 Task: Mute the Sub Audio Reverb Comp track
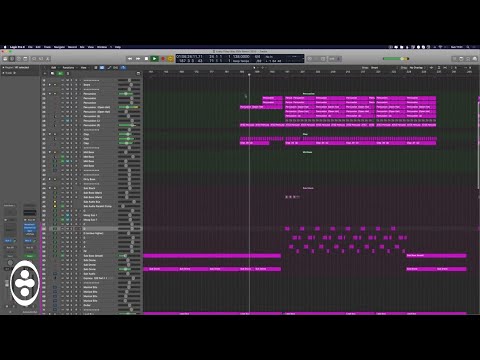pos(67,206)
